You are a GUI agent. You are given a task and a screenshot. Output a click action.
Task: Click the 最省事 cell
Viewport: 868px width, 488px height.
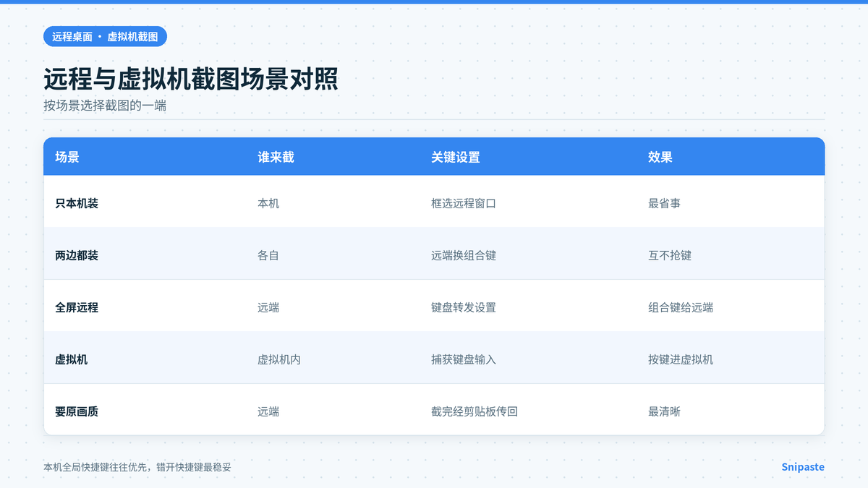pyautogui.click(x=664, y=203)
